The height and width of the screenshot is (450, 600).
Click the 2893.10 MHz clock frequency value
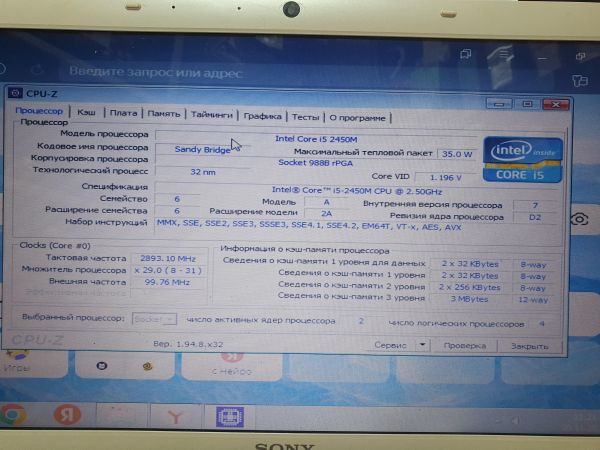[168, 258]
